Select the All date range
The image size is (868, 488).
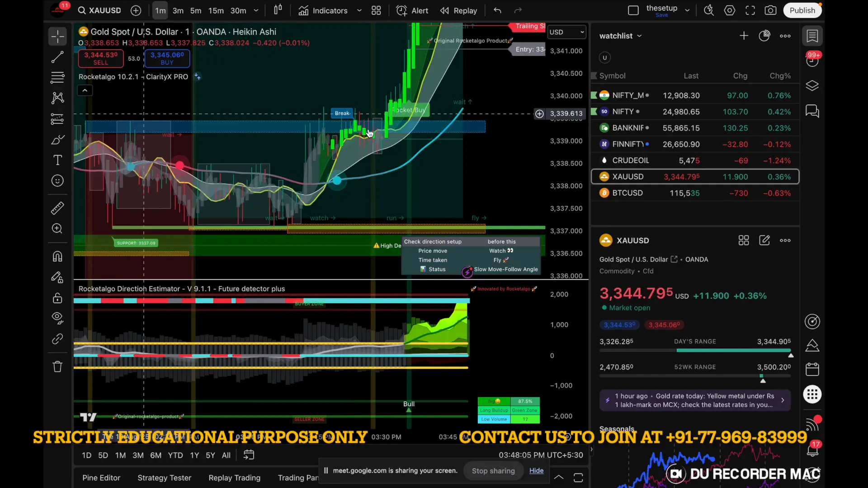click(226, 455)
